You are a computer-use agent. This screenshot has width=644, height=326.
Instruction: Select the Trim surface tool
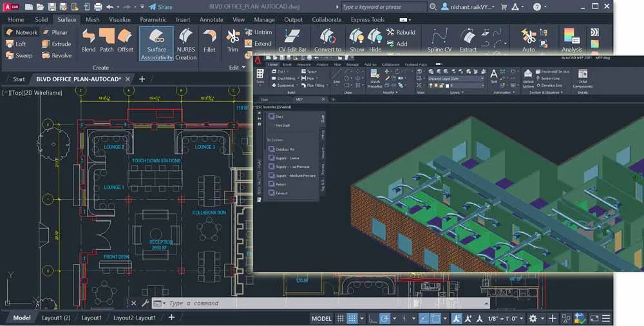pos(233,41)
